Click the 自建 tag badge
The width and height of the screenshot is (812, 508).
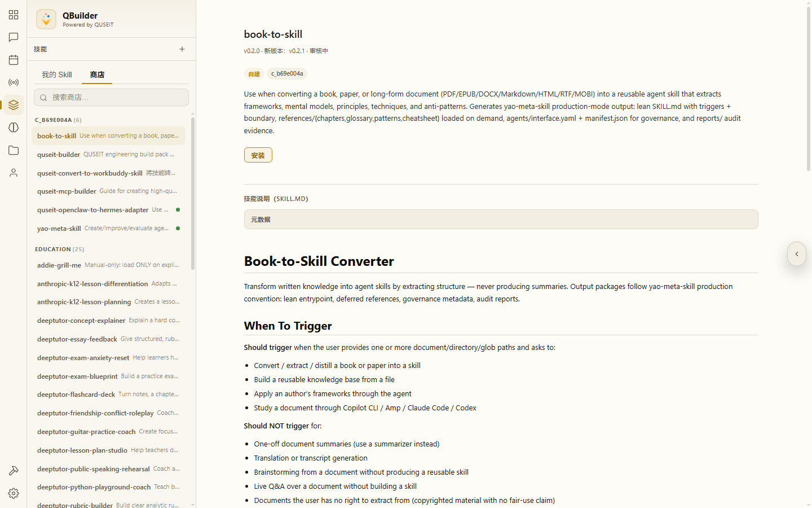[254, 74]
